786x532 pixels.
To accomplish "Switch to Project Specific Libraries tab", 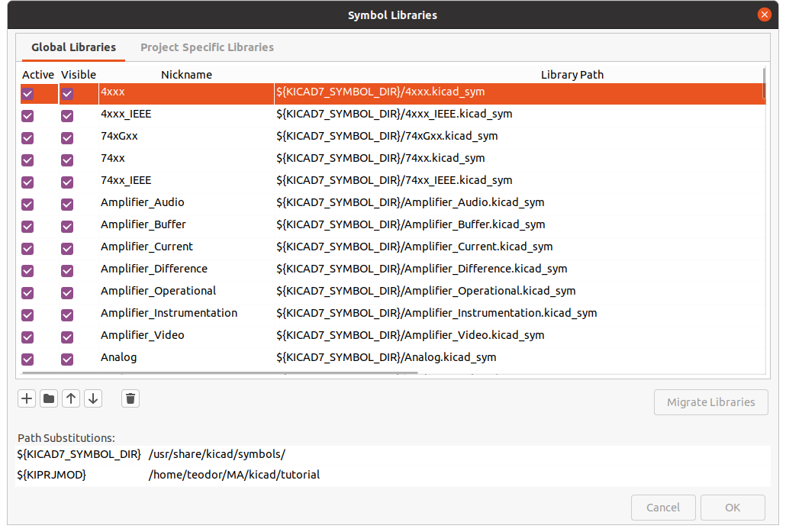I will coord(207,47).
